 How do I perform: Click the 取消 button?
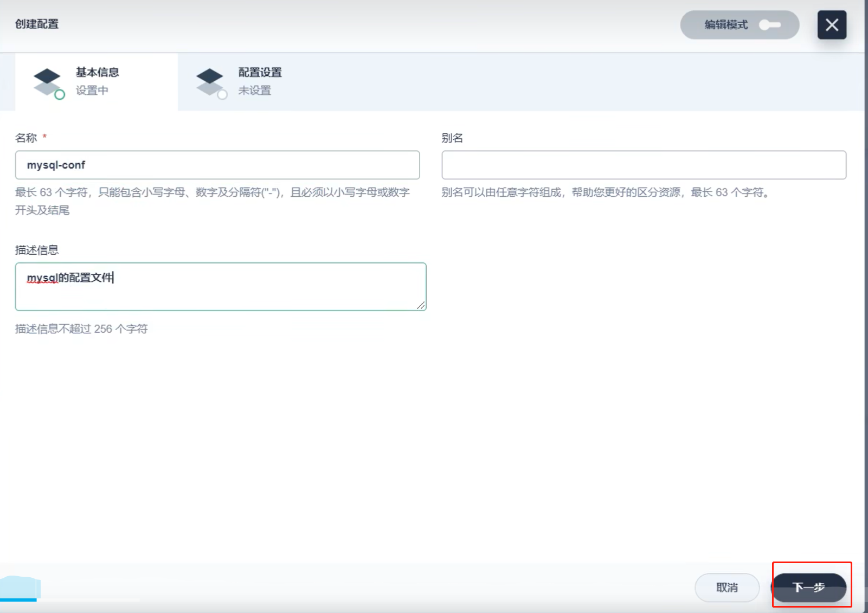727,588
